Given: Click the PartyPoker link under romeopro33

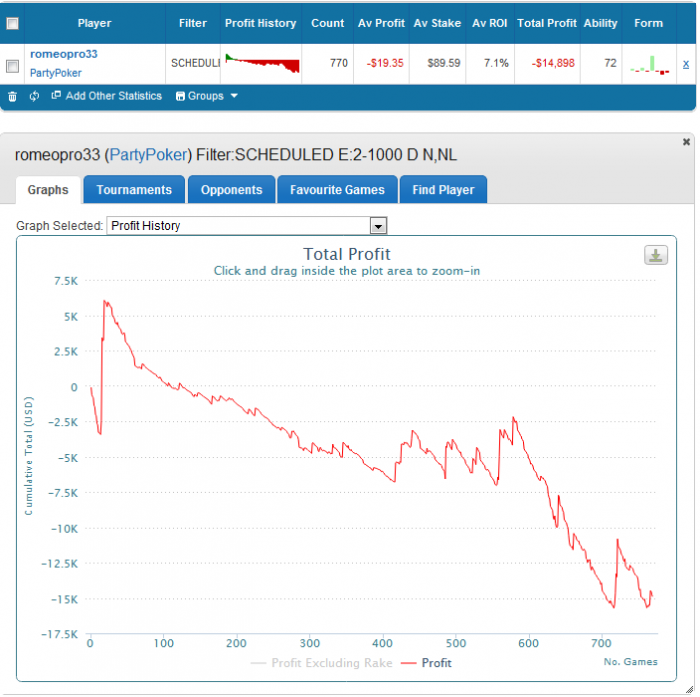Looking at the screenshot, I should (x=55, y=73).
